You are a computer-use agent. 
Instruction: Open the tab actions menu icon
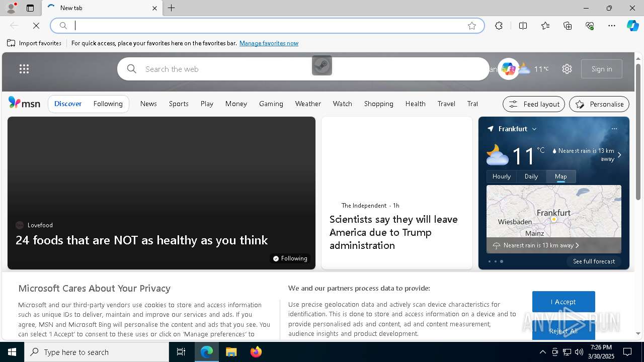[30, 8]
